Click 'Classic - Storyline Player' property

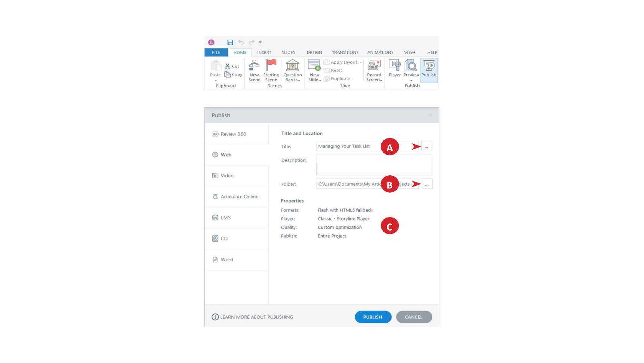[343, 219]
